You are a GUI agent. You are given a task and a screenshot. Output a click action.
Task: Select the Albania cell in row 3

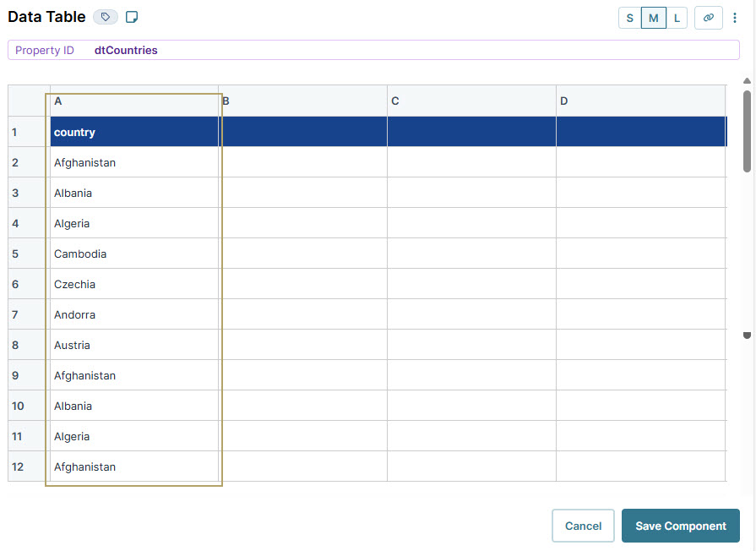134,193
